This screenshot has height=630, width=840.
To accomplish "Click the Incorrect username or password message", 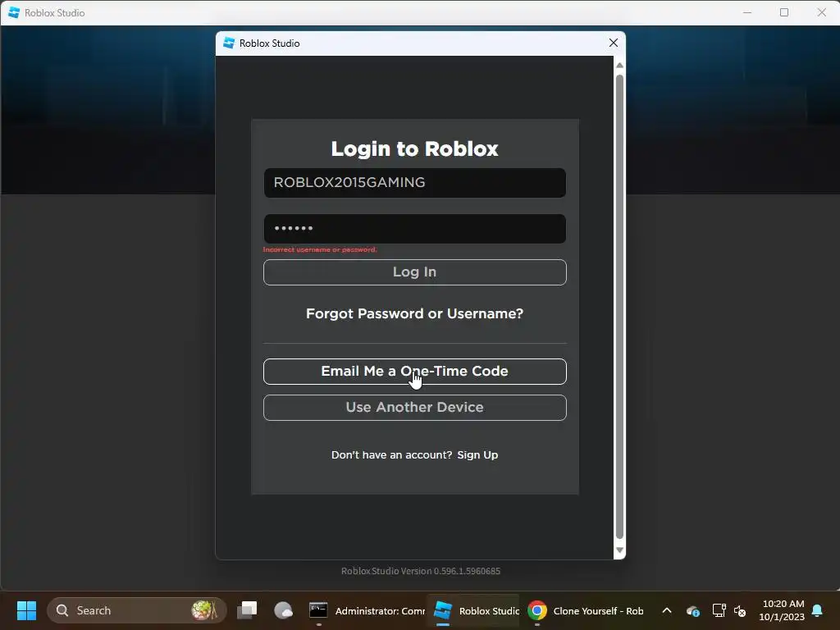I will (320, 249).
